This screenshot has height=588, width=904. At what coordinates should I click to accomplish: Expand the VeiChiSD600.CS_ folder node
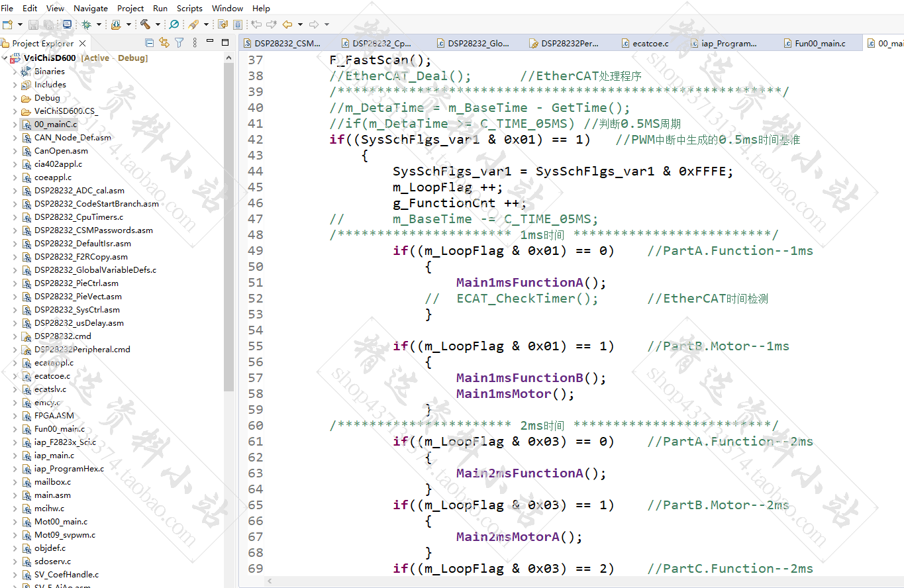pyautogui.click(x=15, y=111)
